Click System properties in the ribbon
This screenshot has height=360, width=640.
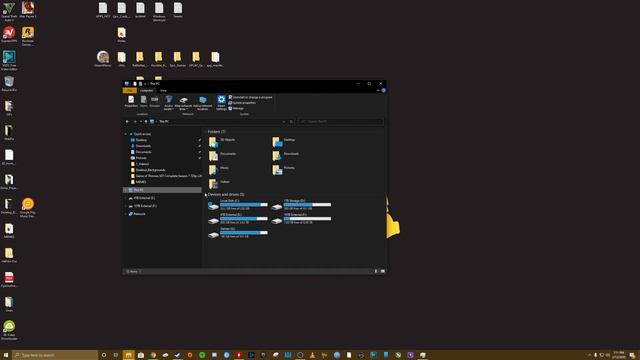(x=242, y=102)
